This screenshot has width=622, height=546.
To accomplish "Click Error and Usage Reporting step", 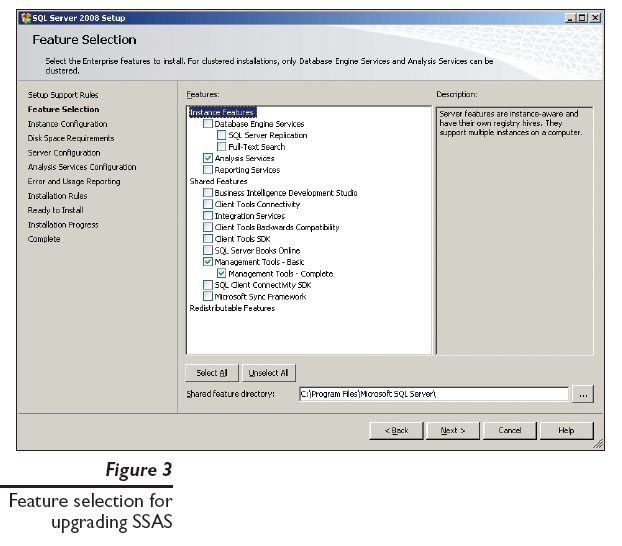I will [74, 181].
